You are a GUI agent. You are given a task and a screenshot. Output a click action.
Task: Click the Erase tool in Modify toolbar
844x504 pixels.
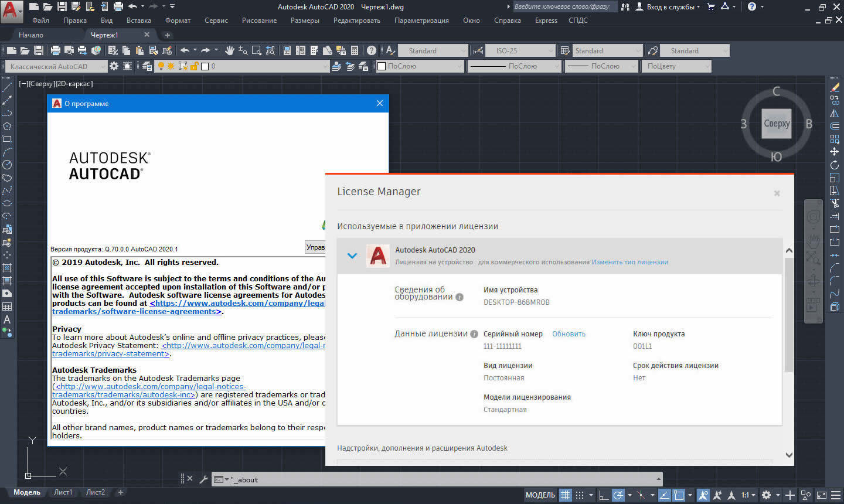835,87
